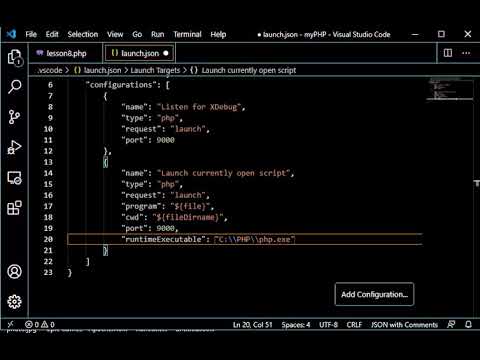480x360 pixels.
Task: Close the unsaved launch.json tab dot
Action: point(166,53)
